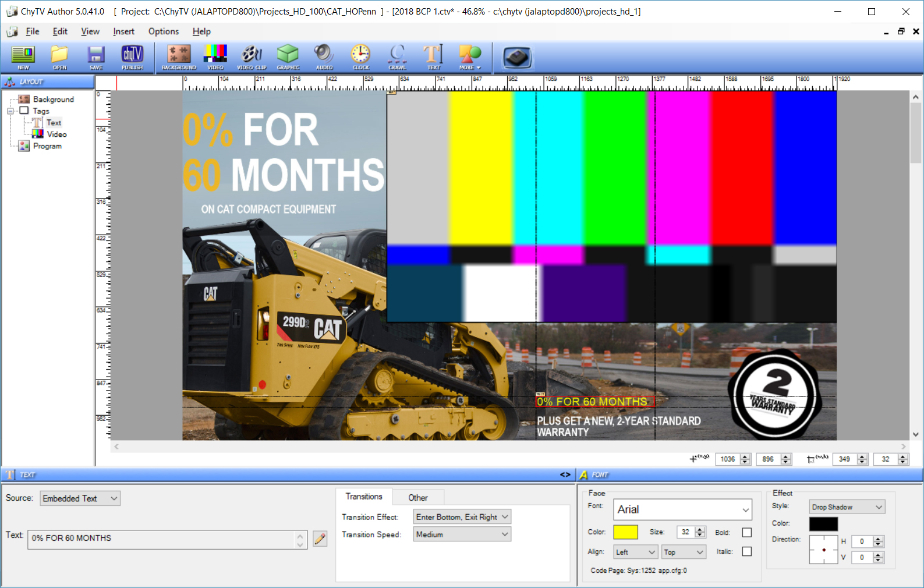
Task: Click the Text input field with 0% FOR 60 MONTHS
Action: pos(167,539)
